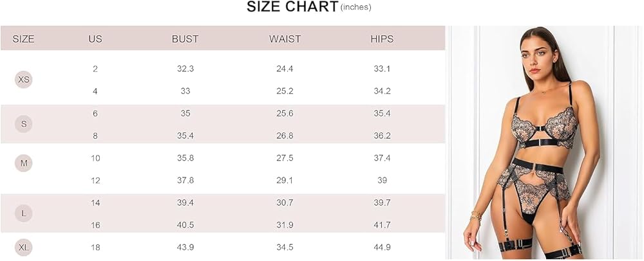Click the (inches) unit label

point(355,7)
